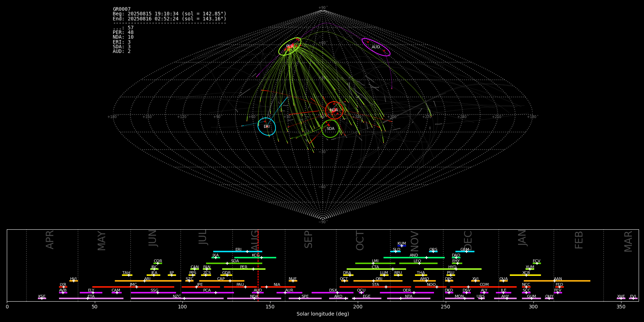Select the cyan ERI radiant circle on the map
The image size is (644, 322).
click(x=267, y=127)
